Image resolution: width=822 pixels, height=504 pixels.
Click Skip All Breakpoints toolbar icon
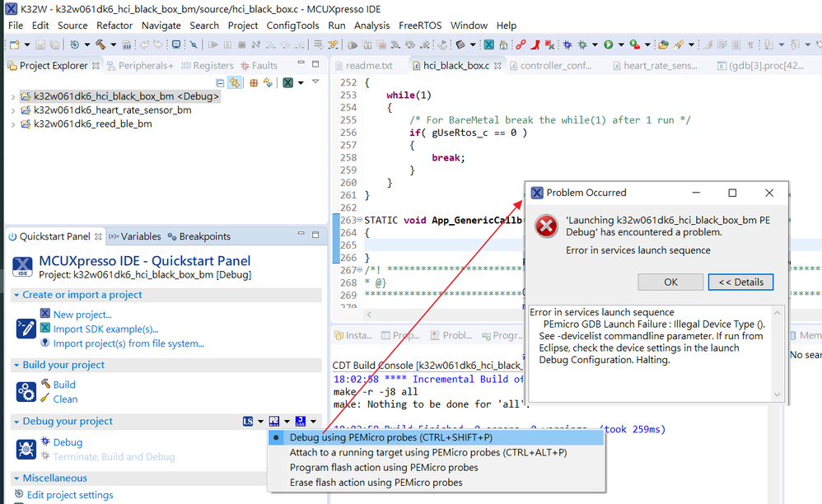pos(194,45)
